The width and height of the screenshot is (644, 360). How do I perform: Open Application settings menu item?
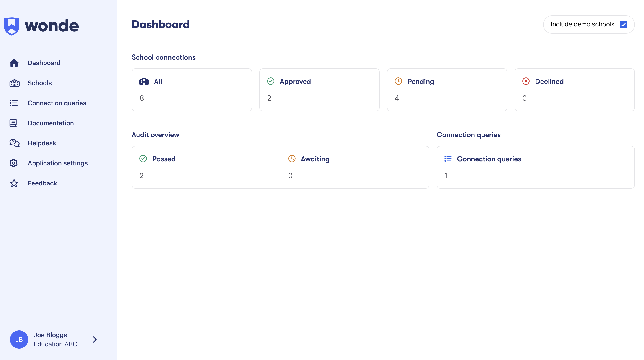tap(58, 163)
